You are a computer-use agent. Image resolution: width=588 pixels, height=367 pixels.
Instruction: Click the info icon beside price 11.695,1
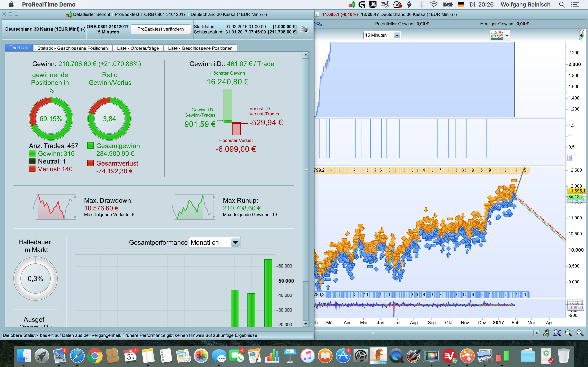pyautogui.click(x=317, y=14)
